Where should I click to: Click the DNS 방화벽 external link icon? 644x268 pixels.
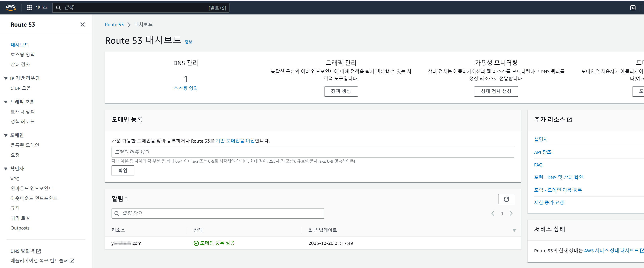coord(39,251)
